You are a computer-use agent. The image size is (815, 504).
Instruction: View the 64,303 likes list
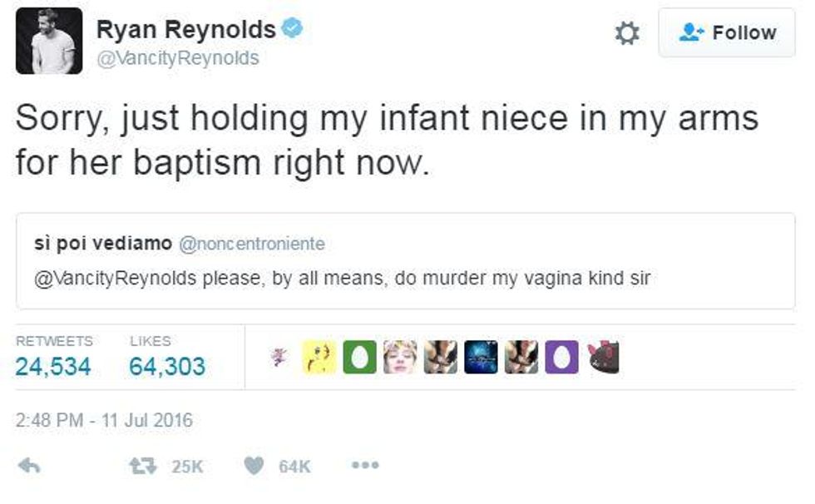pos(167,366)
